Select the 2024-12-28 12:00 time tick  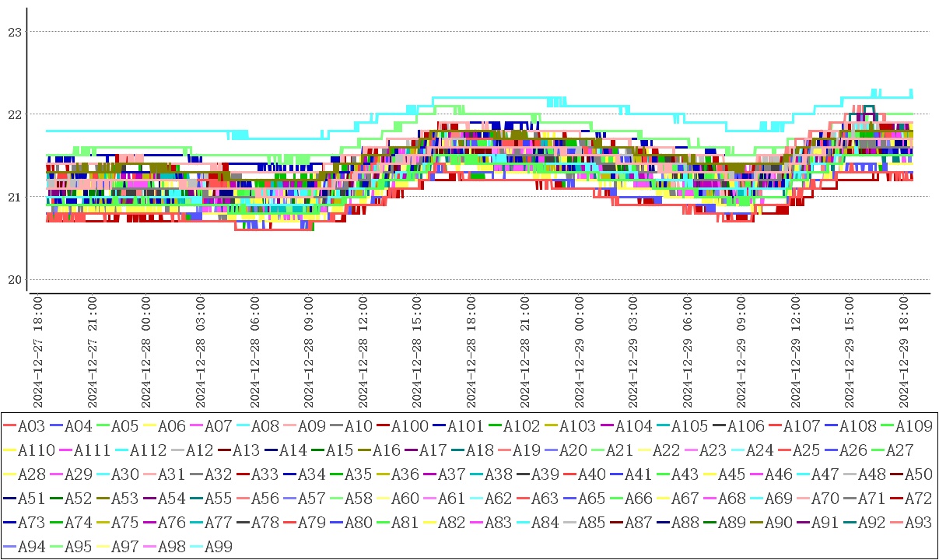[362, 351]
